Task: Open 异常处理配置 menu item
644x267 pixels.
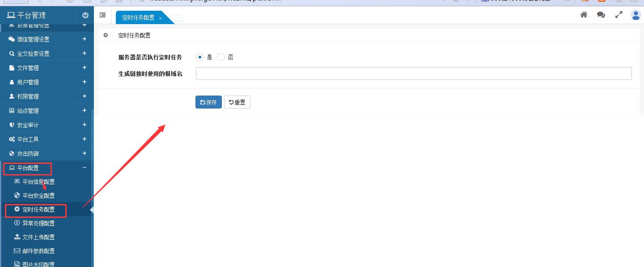Action: [38, 223]
